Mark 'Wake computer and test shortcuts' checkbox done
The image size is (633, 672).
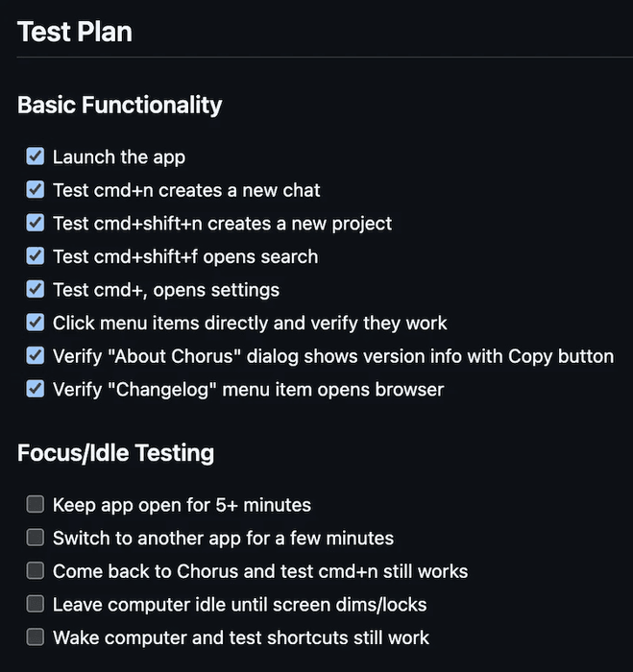click(36, 636)
